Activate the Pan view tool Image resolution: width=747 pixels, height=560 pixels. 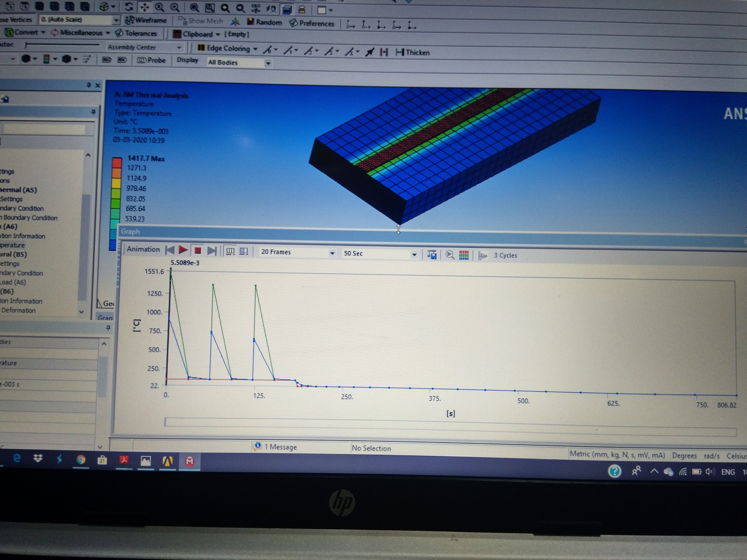pyautogui.click(x=145, y=7)
